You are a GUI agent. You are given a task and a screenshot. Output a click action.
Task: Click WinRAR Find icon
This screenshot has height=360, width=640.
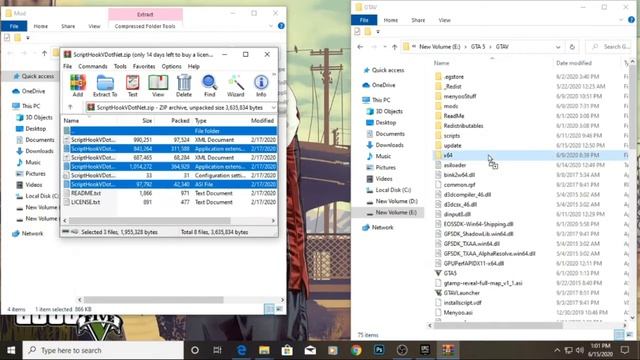click(x=209, y=86)
